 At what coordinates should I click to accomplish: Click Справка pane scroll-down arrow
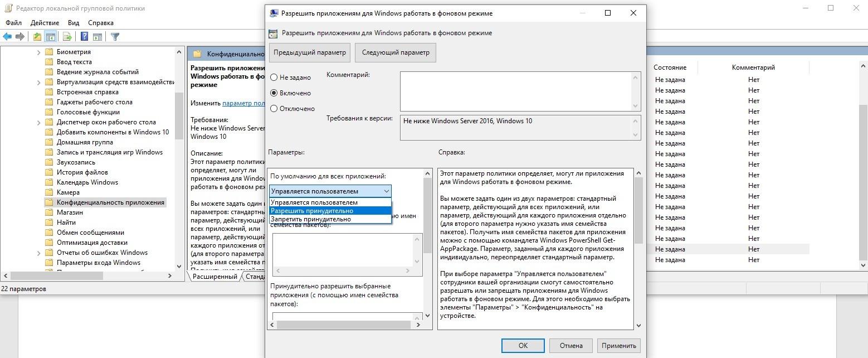[x=638, y=325]
